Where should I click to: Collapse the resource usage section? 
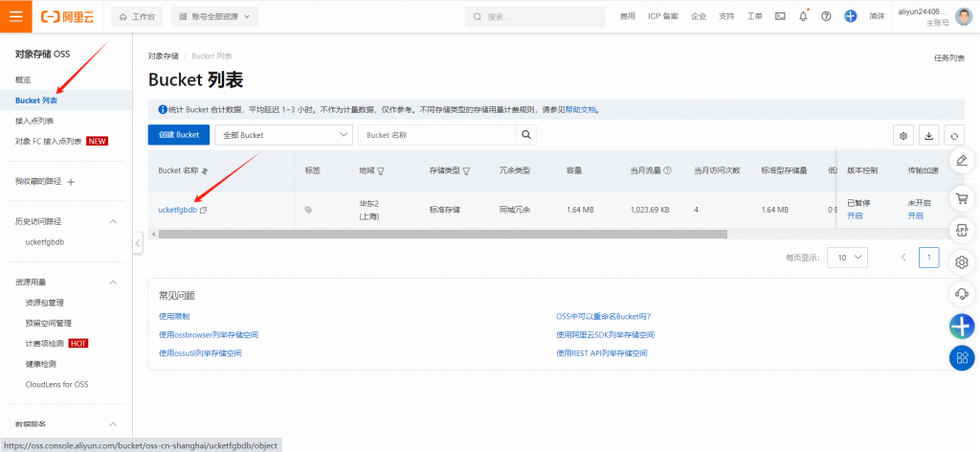click(113, 282)
